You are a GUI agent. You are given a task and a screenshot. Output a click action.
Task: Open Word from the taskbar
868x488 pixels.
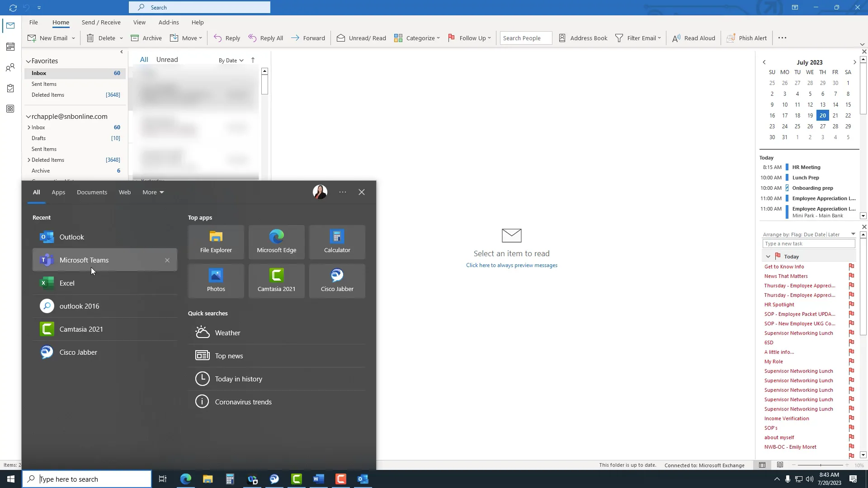[x=318, y=479]
